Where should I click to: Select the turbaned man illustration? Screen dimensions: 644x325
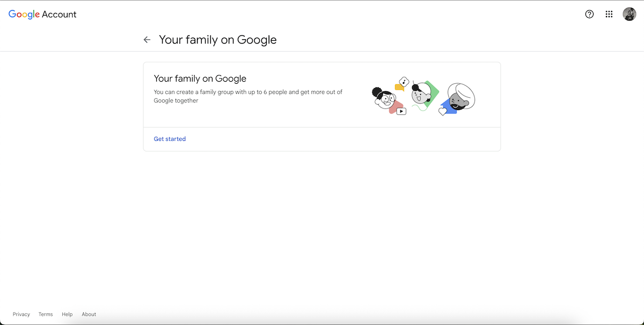coord(460,97)
